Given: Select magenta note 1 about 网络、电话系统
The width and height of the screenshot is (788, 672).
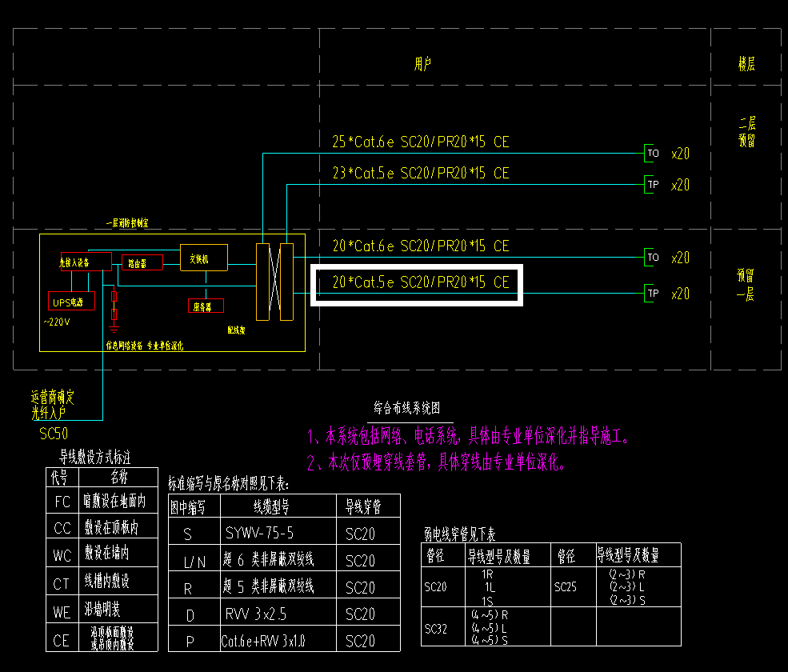Looking at the screenshot, I should click(x=468, y=436).
